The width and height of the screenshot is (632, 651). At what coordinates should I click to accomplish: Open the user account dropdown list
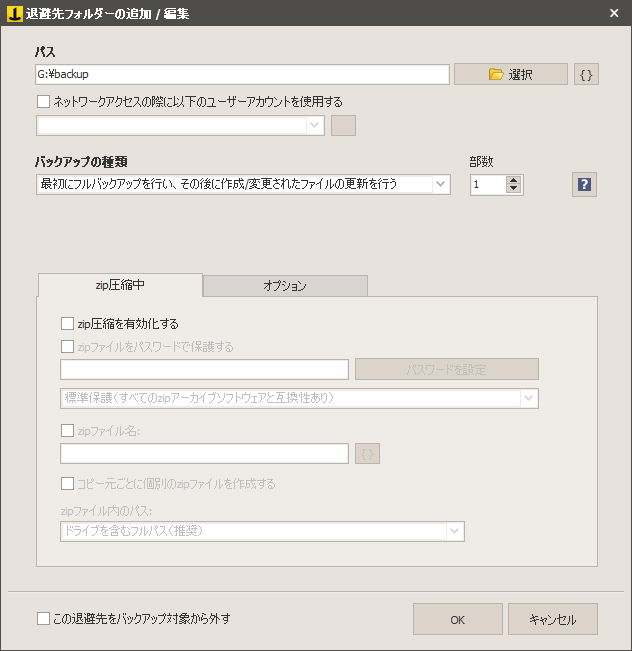coord(314,125)
